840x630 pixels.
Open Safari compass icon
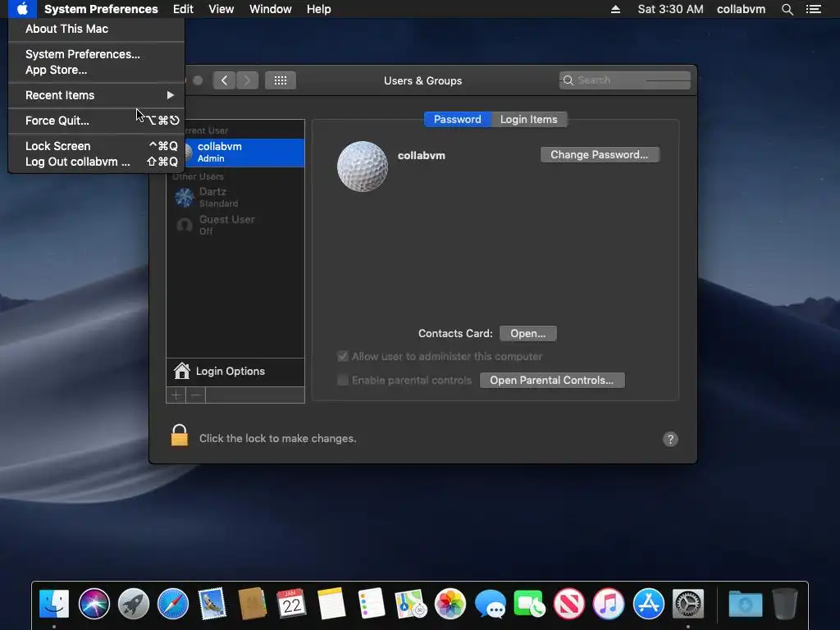173,604
